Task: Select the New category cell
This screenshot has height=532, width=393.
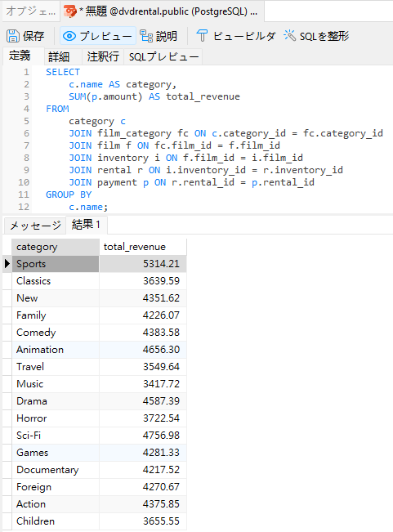Action: (56, 298)
